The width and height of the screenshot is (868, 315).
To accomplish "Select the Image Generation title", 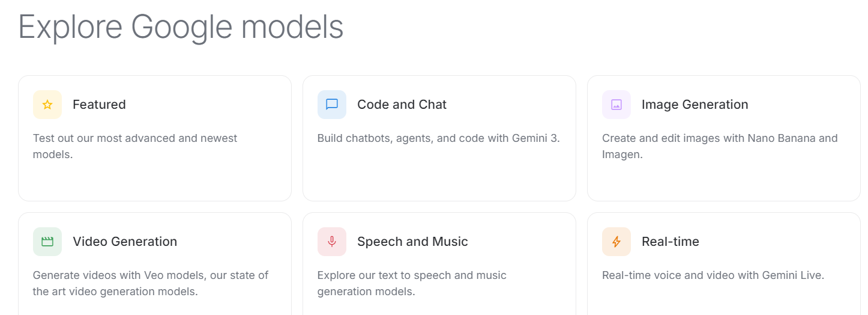I will (695, 105).
